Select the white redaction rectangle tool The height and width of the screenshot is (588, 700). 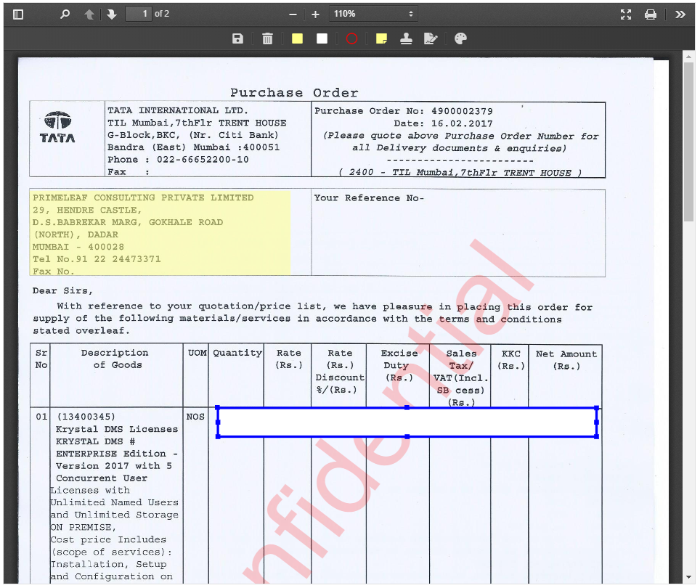pos(322,38)
